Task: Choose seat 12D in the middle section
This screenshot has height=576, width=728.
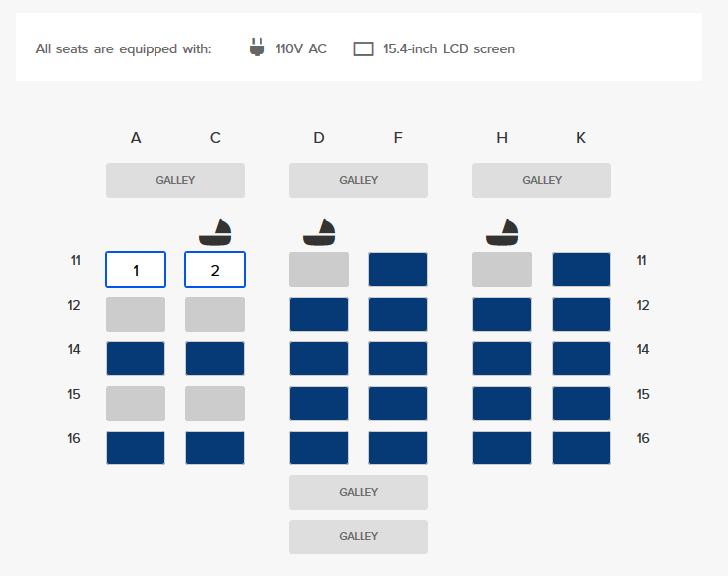Action: (319, 315)
